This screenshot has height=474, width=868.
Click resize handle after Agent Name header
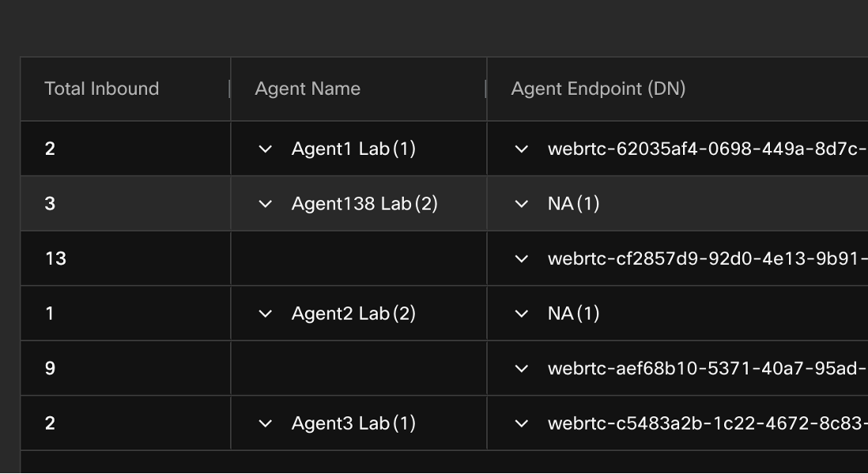(486, 88)
